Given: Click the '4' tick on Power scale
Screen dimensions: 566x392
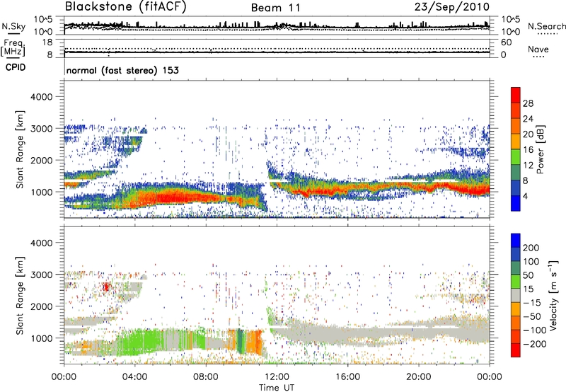Looking at the screenshot, I should pos(525,196).
